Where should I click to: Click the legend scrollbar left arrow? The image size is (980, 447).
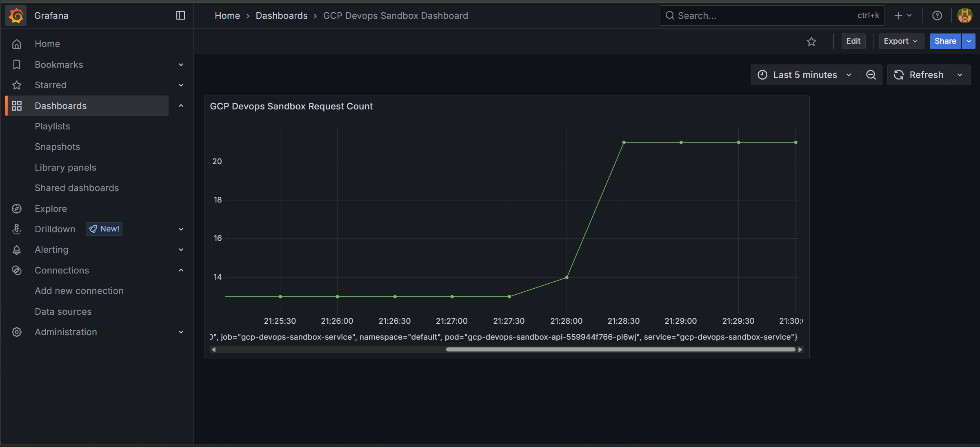pos(213,349)
